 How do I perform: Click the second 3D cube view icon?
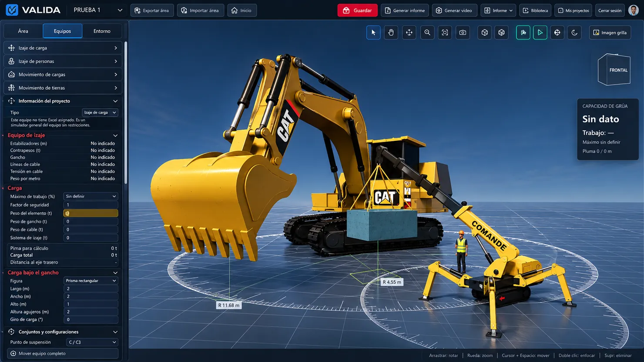coord(502,33)
